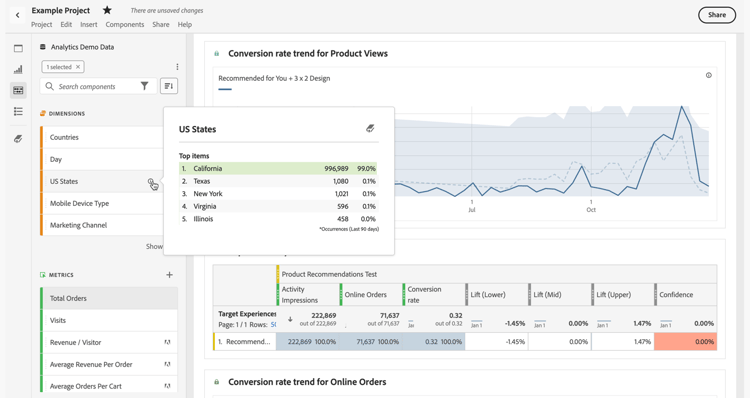
Task: Open the Insert menu
Action: pyautogui.click(x=88, y=24)
